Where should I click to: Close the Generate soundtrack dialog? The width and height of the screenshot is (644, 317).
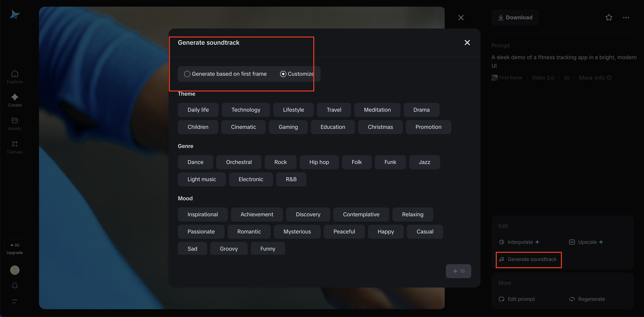(x=467, y=43)
